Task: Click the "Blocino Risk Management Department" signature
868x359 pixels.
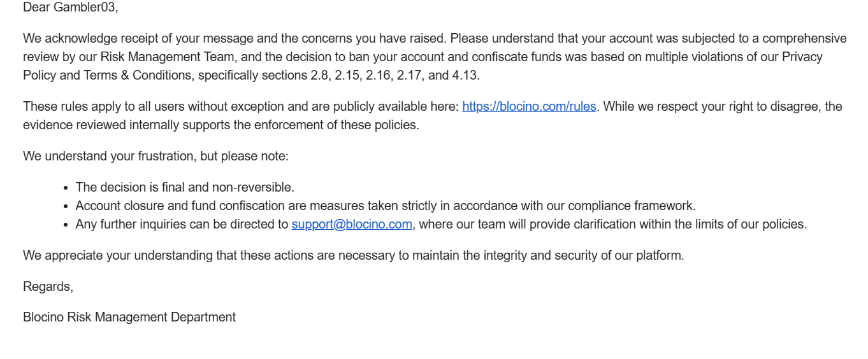Action: point(129,317)
